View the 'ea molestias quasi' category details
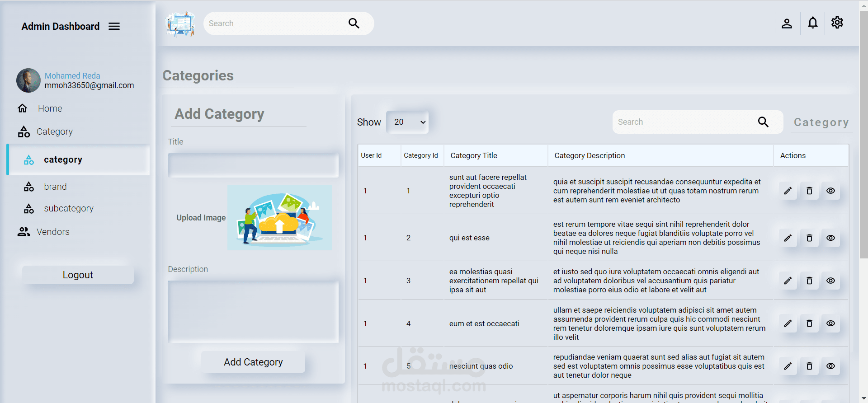 [831, 281]
